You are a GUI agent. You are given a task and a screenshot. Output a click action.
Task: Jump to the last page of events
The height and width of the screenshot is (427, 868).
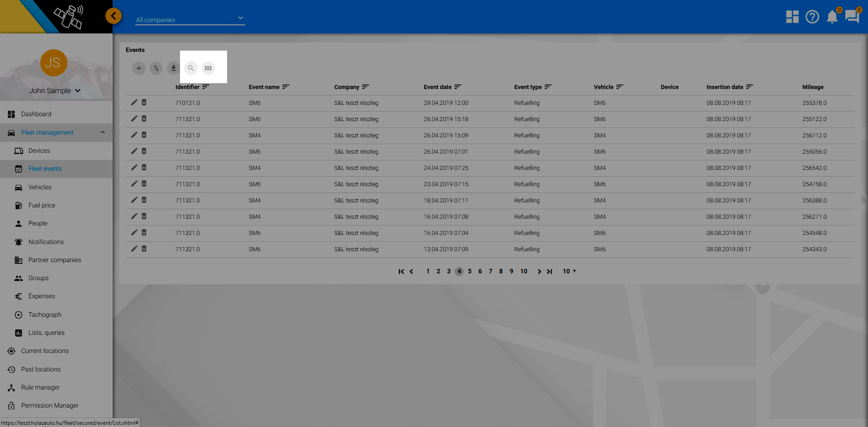pyautogui.click(x=550, y=272)
